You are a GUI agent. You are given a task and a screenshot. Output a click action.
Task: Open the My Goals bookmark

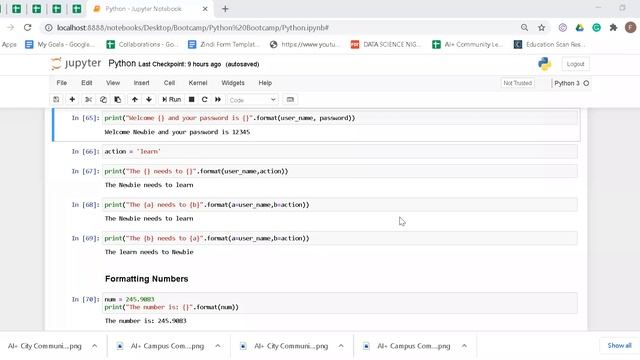pyautogui.click(x=60, y=44)
